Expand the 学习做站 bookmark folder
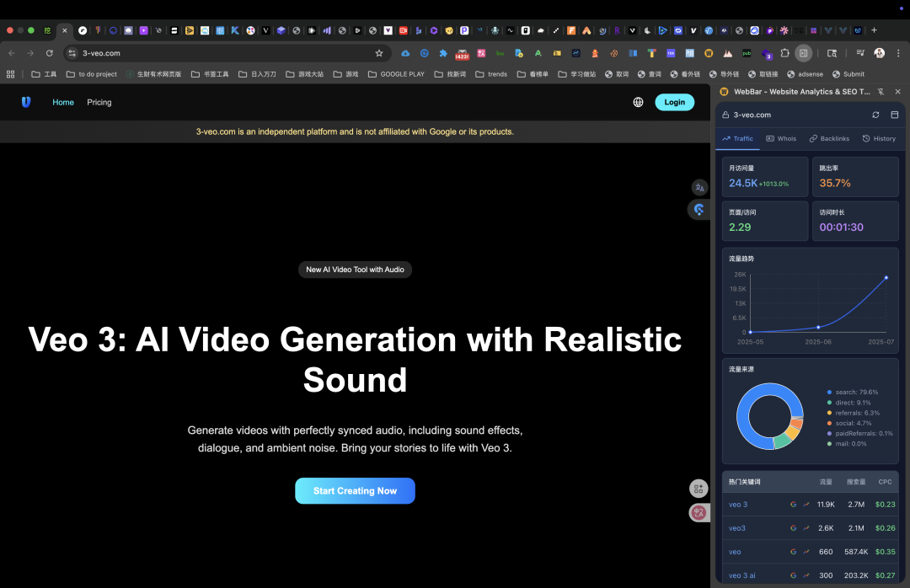Image resolution: width=910 pixels, height=588 pixels. 577,74
